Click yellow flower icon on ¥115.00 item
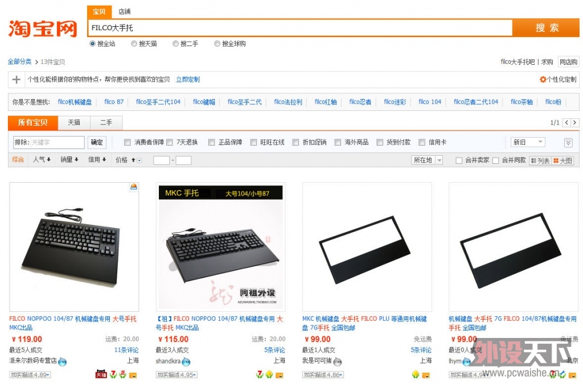Image resolution: width=583 pixels, height=392 pixels. 269,374
